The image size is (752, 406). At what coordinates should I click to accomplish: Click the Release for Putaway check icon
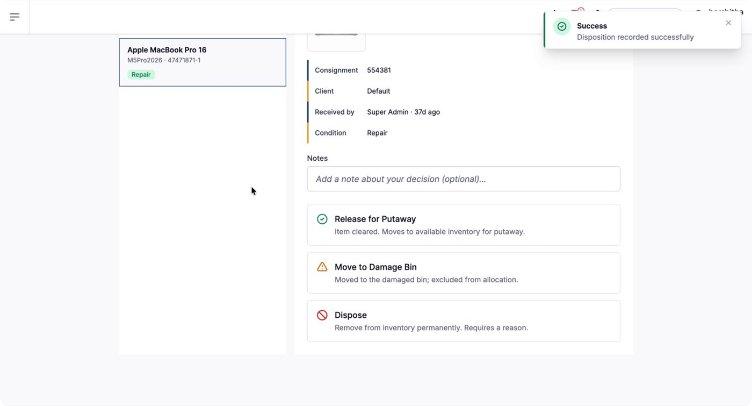tap(322, 219)
